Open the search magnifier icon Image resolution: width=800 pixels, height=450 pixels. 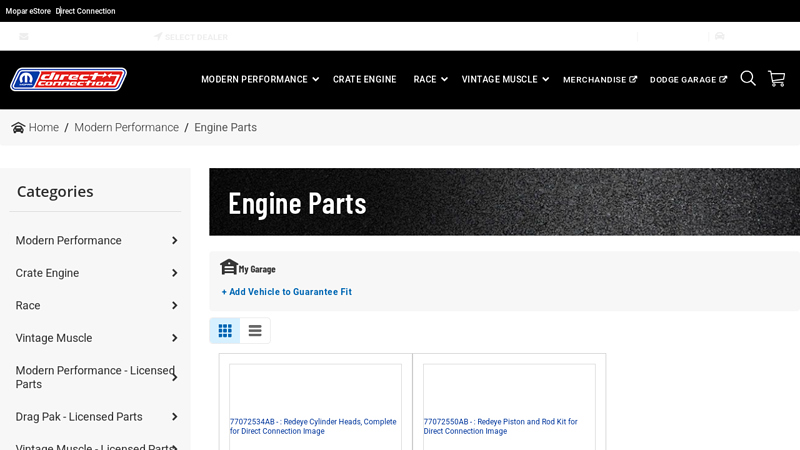748,79
